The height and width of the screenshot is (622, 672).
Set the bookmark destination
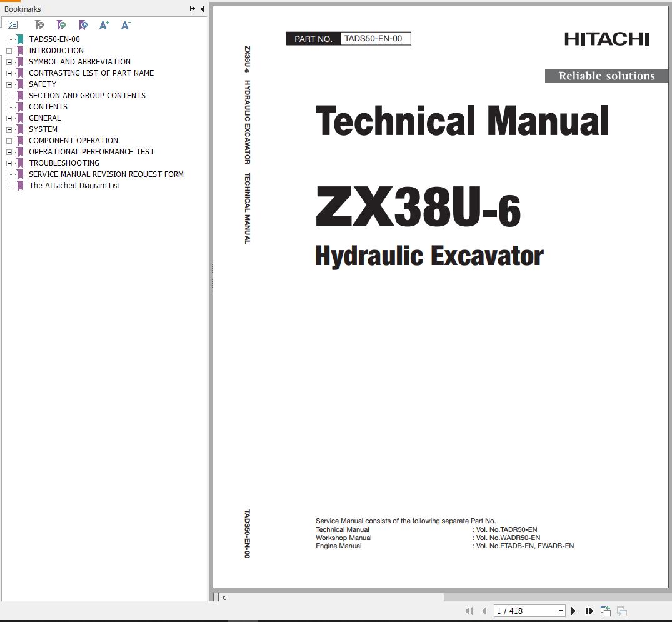[x=82, y=25]
